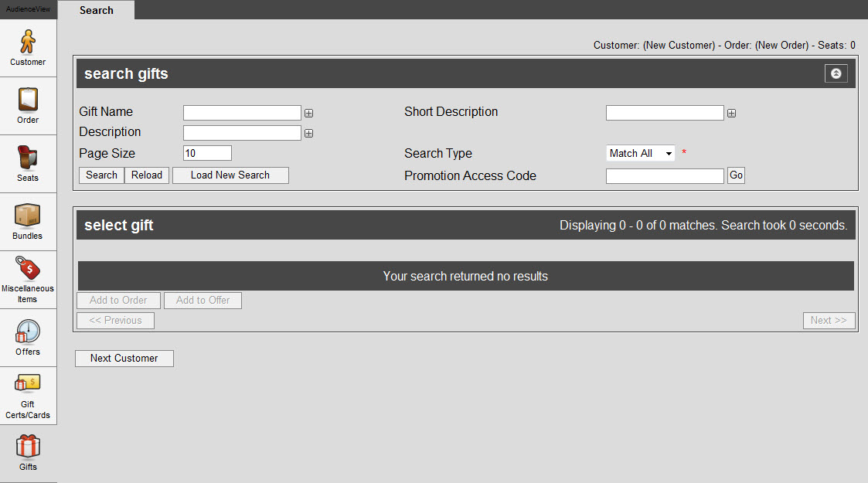Expand the Short Description plus icon
Image resolution: width=868 pixels, height=483 pixels.
[x=731, y=114]
